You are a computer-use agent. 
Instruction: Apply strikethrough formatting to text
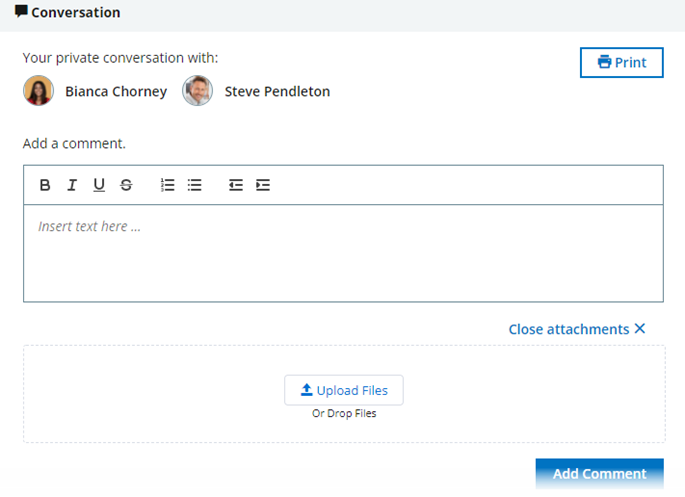pos(126,185)
